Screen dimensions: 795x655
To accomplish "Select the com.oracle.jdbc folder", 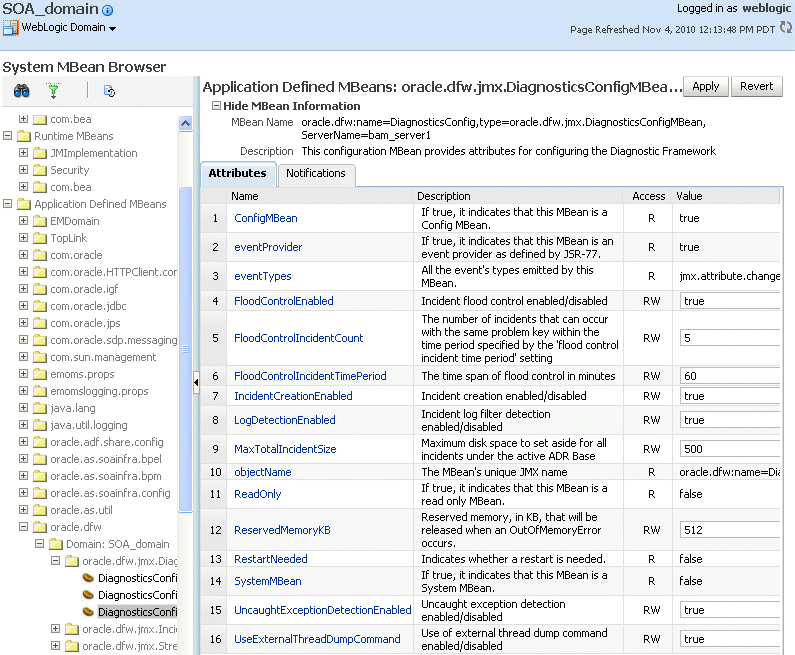I will pos(88,306).
